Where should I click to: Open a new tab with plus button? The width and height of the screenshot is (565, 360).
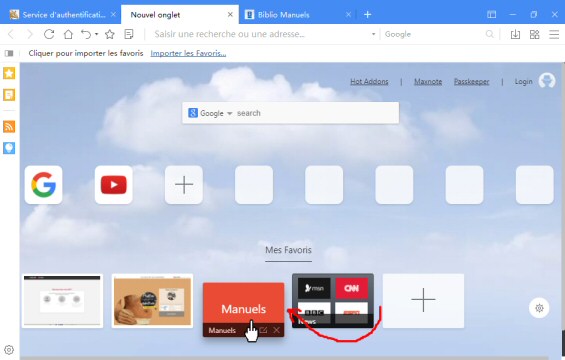368,14
